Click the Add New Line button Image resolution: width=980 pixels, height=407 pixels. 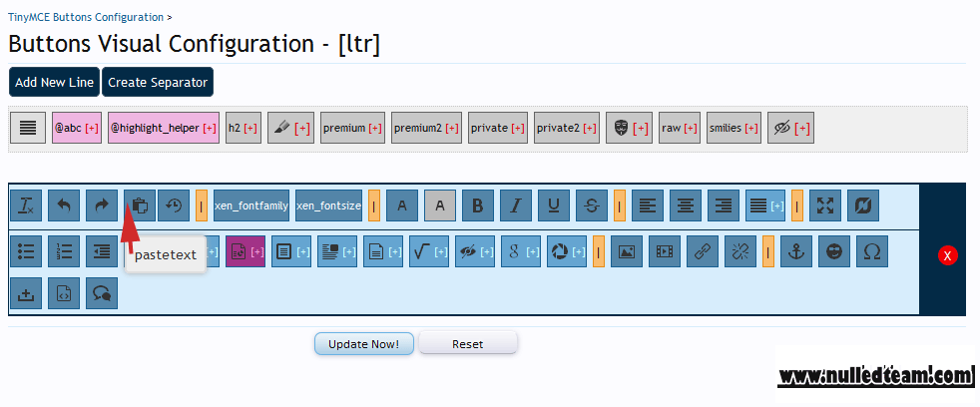(x=54, y=82)
